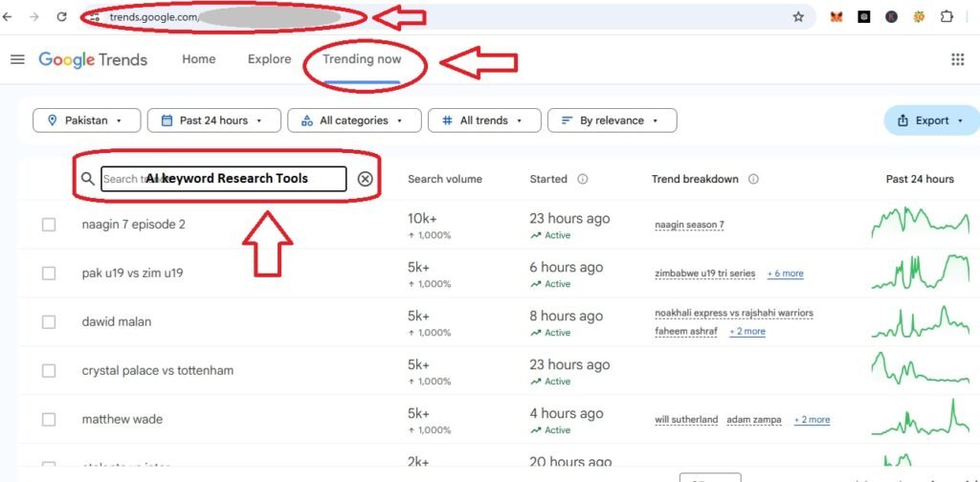The image size is (980, 482).
Task: Go back with browser back arrow
Action: [x=7, y=17]
